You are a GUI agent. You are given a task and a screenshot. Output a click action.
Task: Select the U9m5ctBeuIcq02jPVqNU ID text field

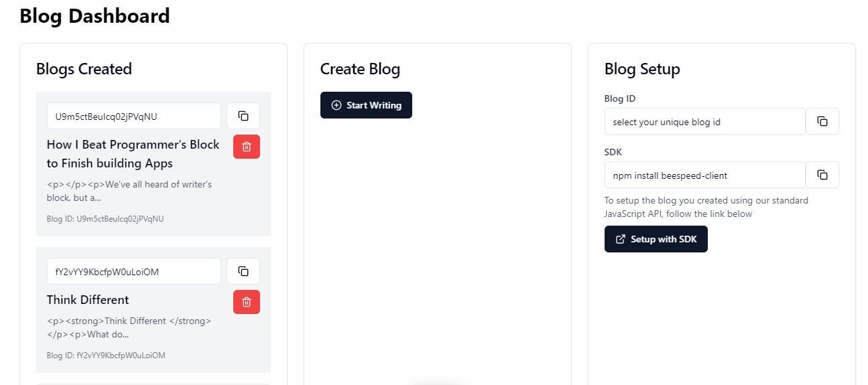(x=134, y=116)
